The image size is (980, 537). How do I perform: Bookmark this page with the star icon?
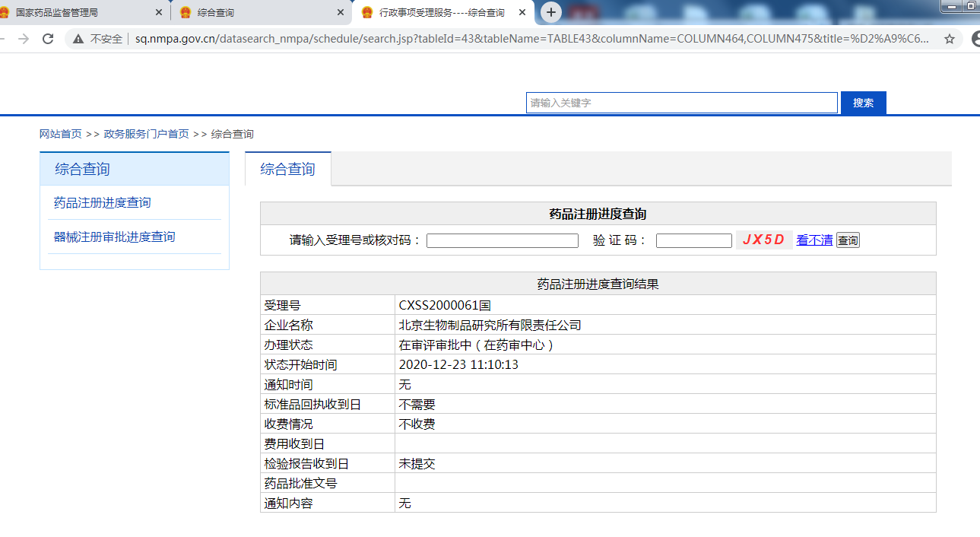(949, 39)
